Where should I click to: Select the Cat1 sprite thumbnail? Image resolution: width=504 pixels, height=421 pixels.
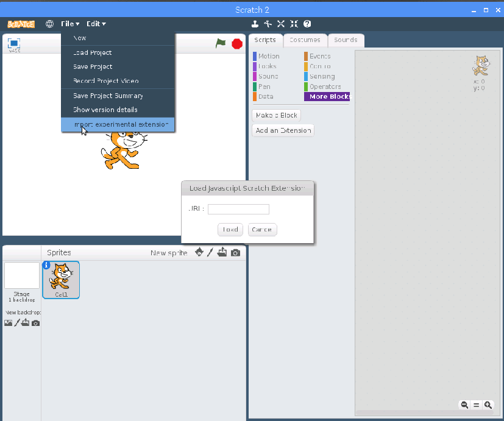[x=61, y=280]
